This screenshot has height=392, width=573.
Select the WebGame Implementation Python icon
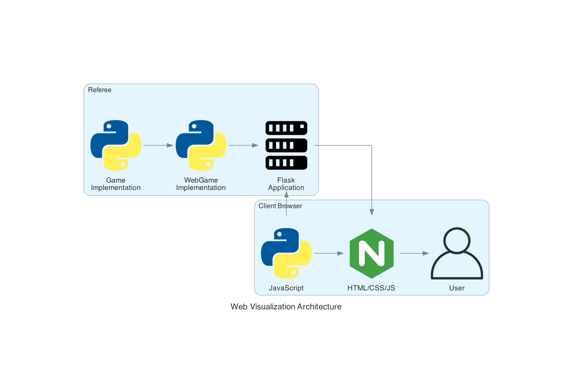click(x=201, y=145)
